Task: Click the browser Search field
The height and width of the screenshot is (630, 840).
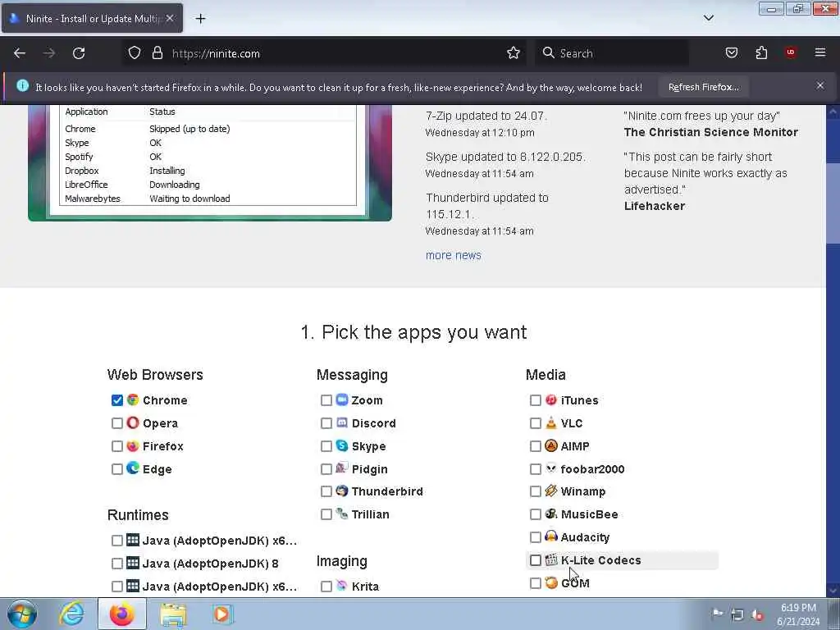Action: pos(612,53)
